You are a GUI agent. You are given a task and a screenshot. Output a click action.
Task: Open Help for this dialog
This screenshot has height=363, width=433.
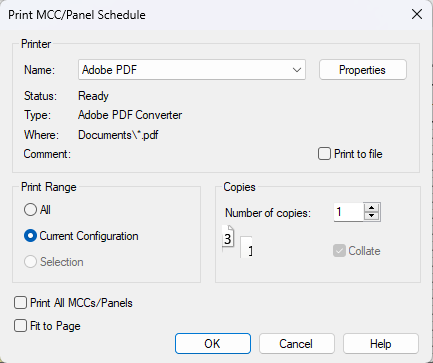(x=381, y=344)
